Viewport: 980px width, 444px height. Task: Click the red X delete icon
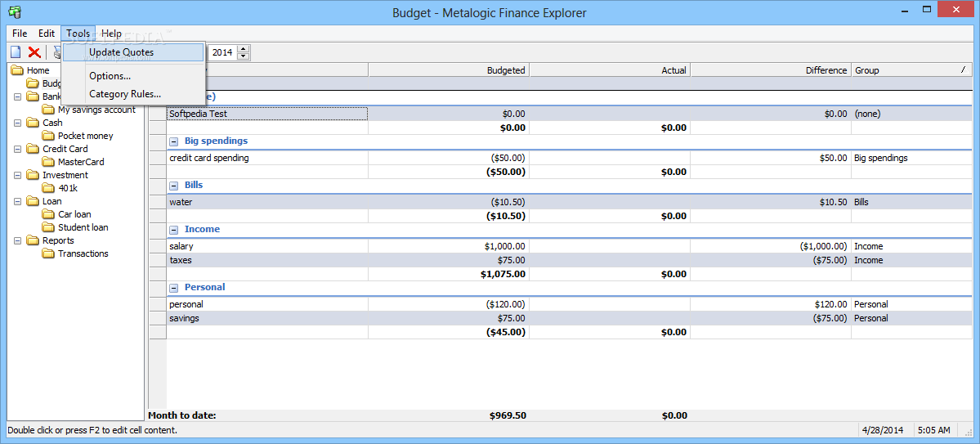(x=34, y=52)
